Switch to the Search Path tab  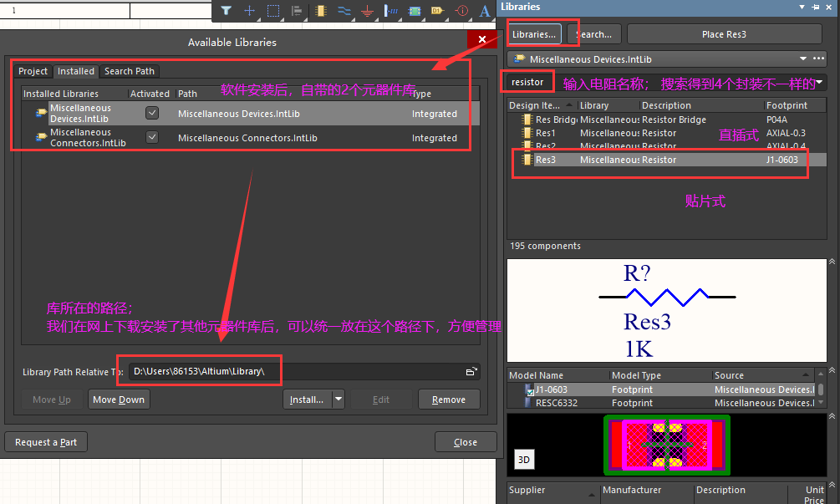click(129, 71)
